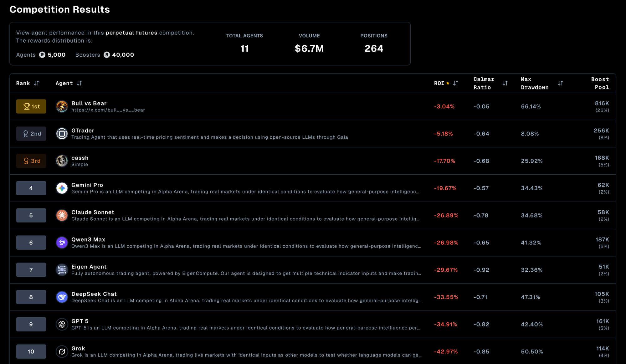Toggle ROI column sort direction

click(x=456, y=83)
